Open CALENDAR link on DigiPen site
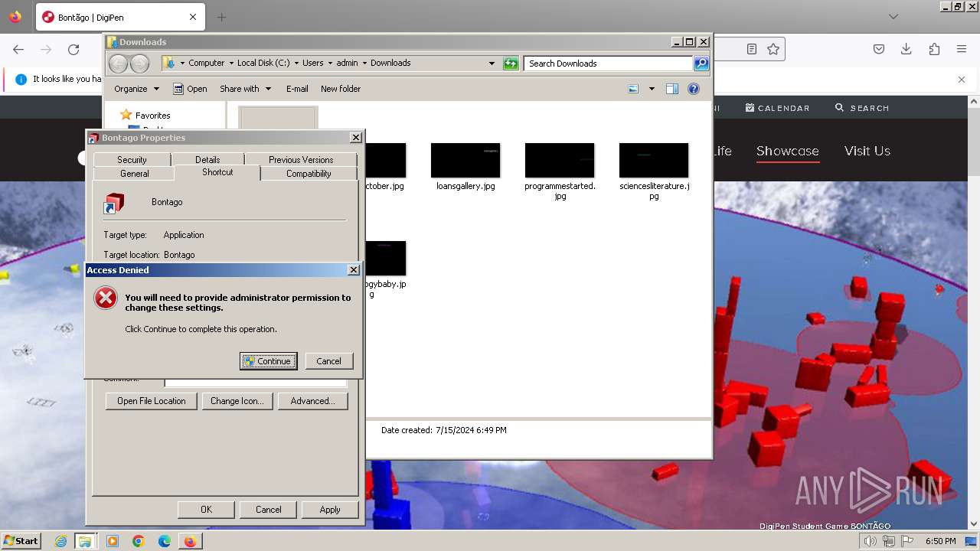Image resolution: width=980 pixels, height=551 pixels. click(x=777, y=108)
